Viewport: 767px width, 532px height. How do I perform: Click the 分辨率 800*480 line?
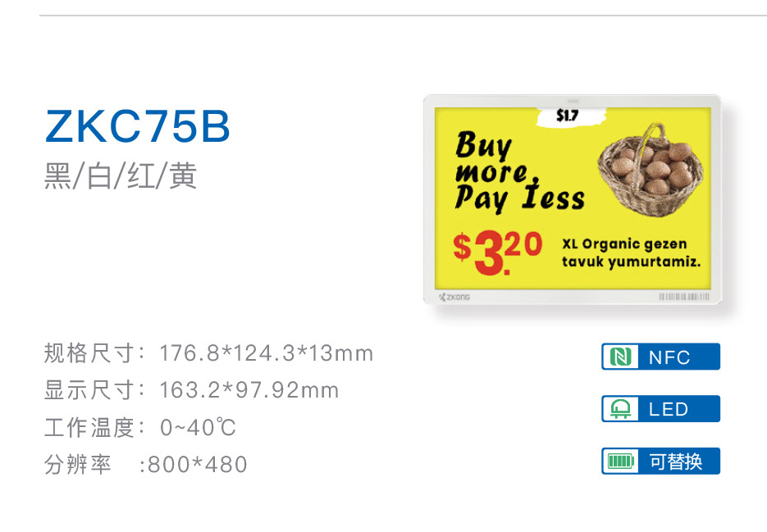145,465
